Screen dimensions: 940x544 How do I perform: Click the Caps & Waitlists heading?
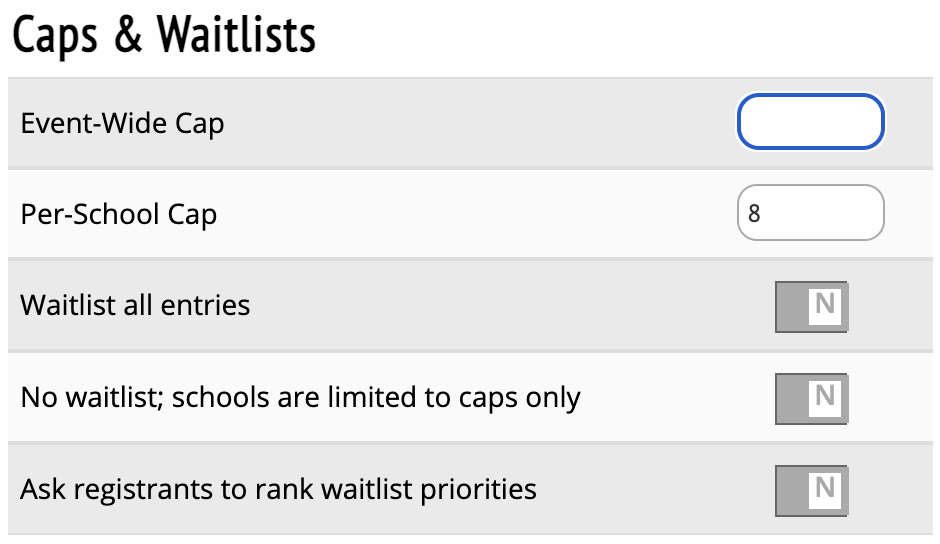tap(164, 35)
